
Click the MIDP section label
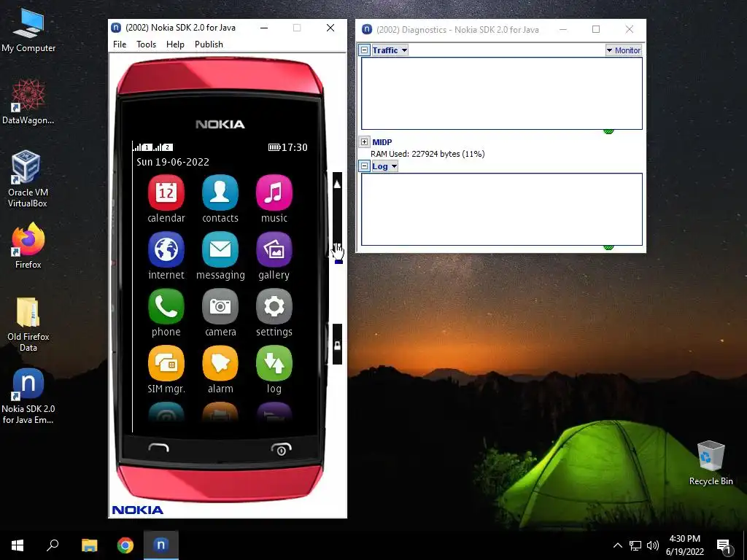click(x=382, y=142)
